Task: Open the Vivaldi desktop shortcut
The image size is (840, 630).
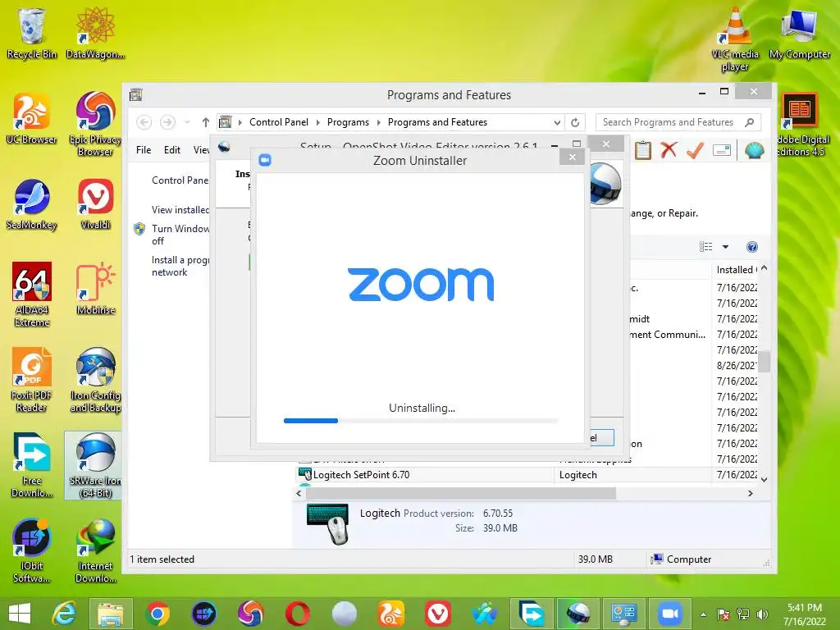Action: click(95, 204)
